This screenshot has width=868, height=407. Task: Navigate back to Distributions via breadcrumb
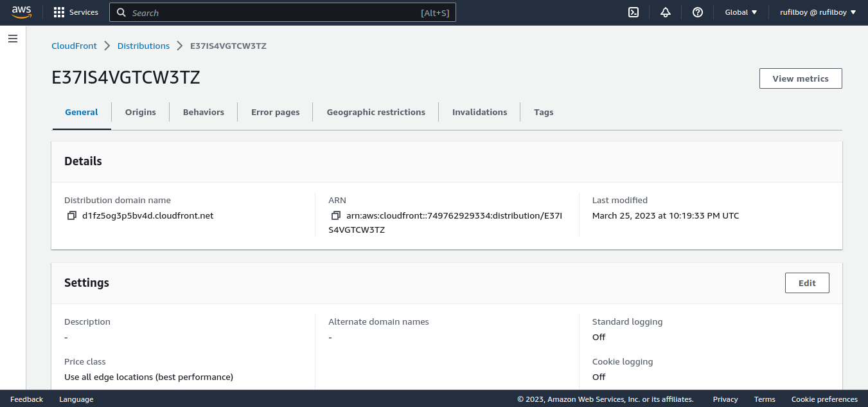click(x=143, y=46)
